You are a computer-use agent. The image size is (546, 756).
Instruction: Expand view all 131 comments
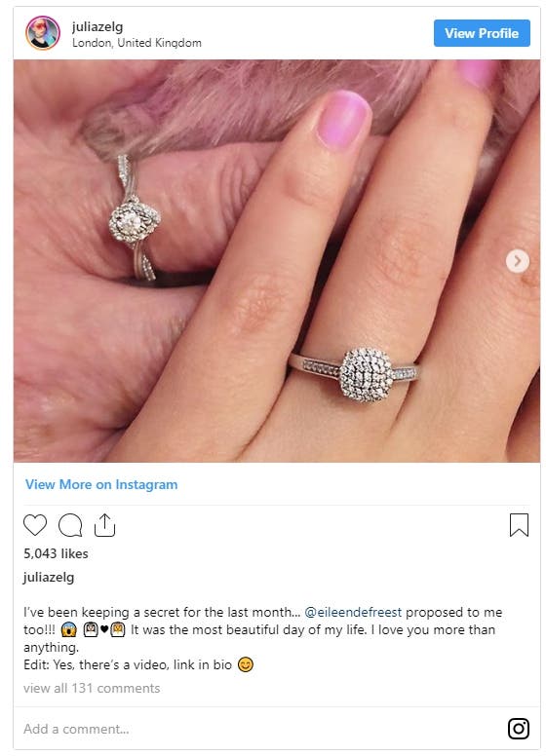[92, 688]
